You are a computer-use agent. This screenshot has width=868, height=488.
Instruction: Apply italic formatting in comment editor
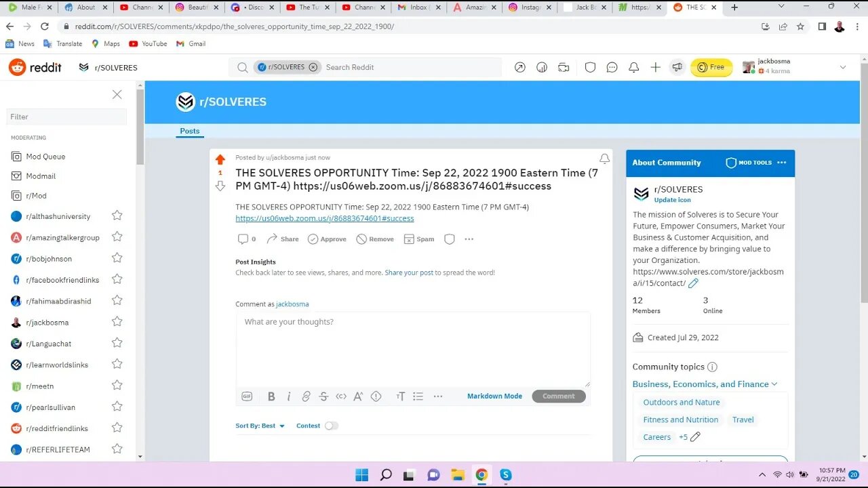(289, 396)
